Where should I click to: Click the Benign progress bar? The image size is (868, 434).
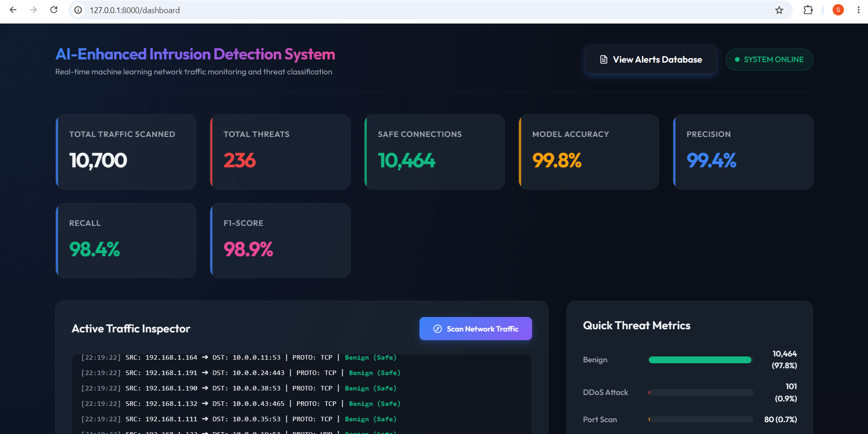tap(701, 360)
